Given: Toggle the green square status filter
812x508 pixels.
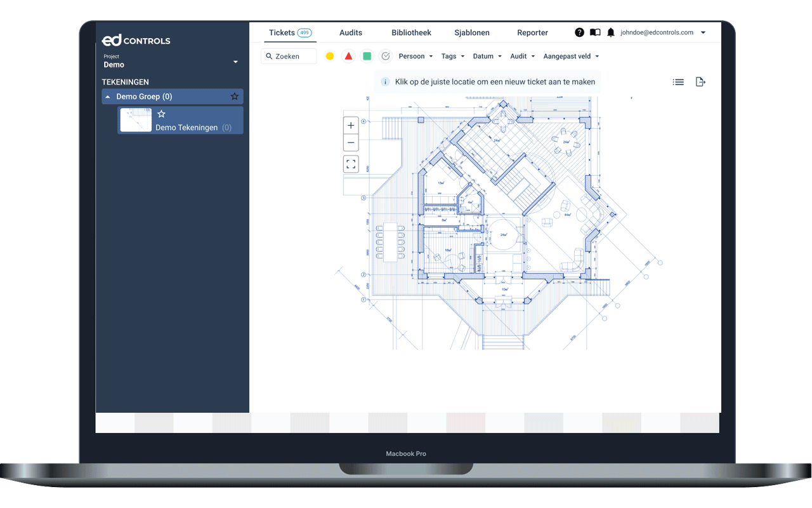Looking at the screenshot, I should coord(367,56).
